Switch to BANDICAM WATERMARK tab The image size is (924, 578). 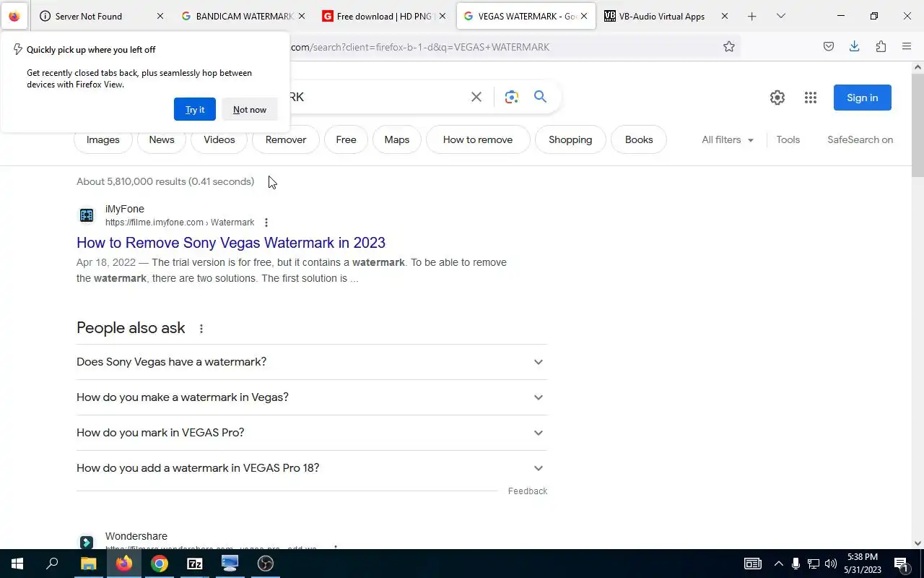click(243, 16)
